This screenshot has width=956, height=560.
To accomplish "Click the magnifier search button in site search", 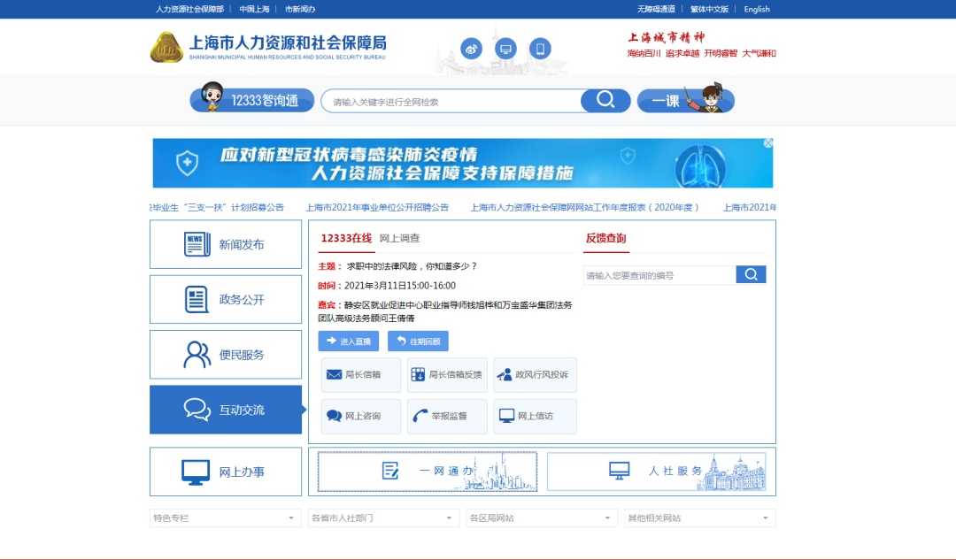I will pyautogui.click(x=605, y=101).
